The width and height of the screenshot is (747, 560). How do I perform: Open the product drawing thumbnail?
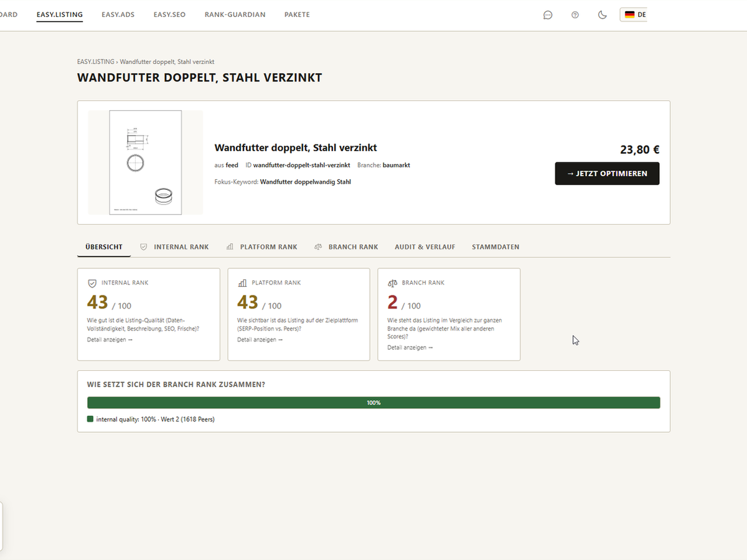point(146,162)
